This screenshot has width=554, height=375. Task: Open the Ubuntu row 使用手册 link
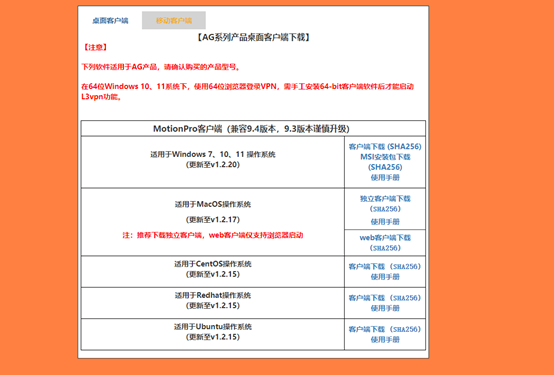click(x=385, y=340)
